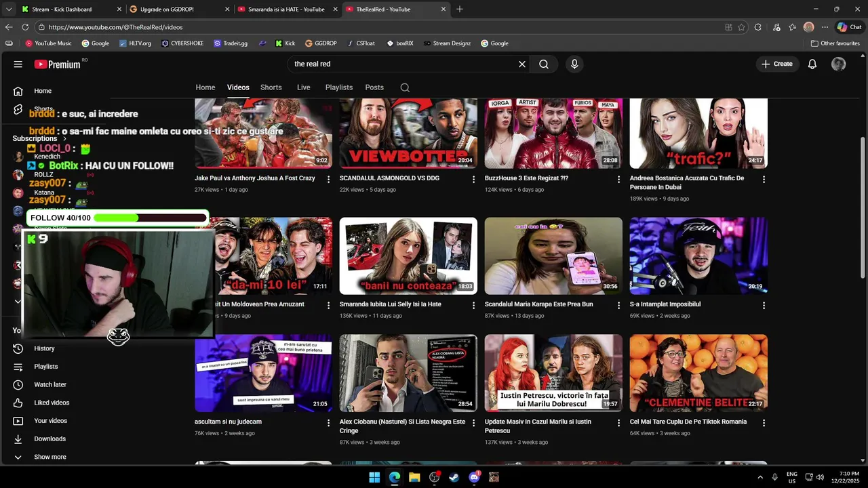Open Steam from the taskbar
The width and height of the screenshot is (868, 488).
(x=454, y=477)
